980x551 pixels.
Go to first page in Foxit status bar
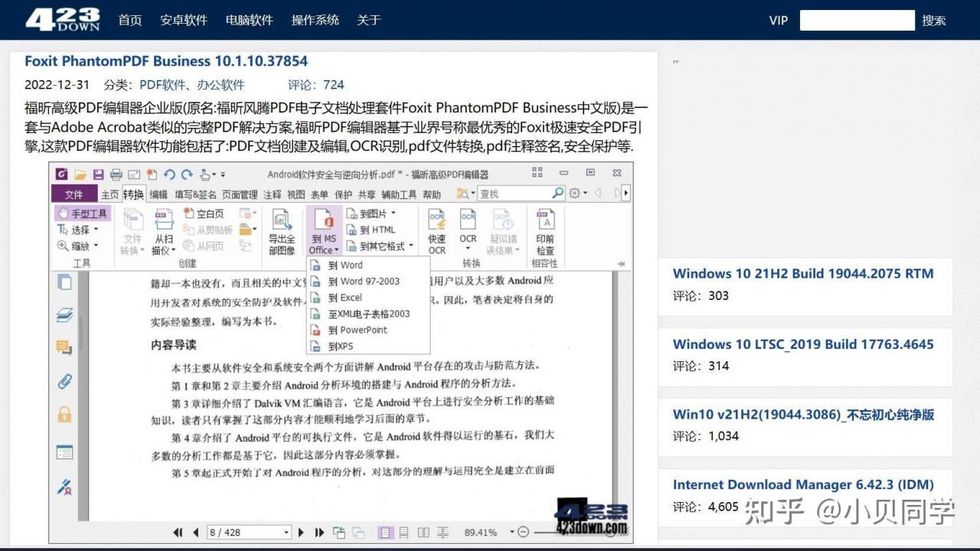pos(178,532)
